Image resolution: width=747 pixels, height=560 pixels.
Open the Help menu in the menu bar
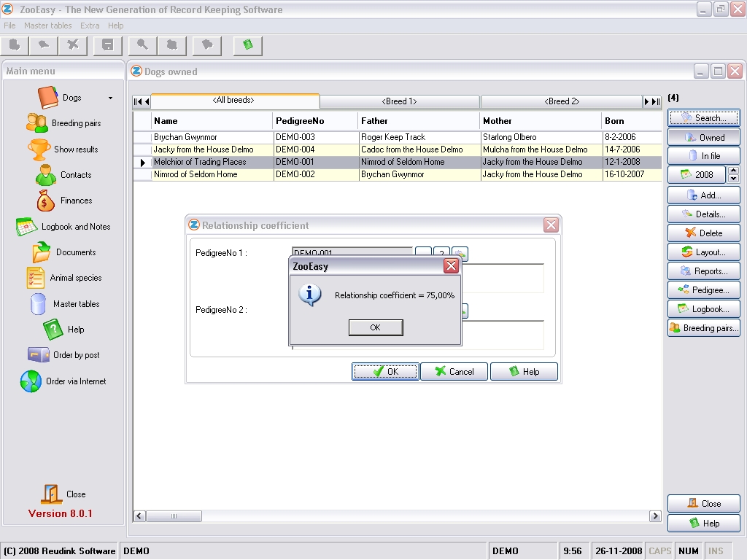(115, 26)
